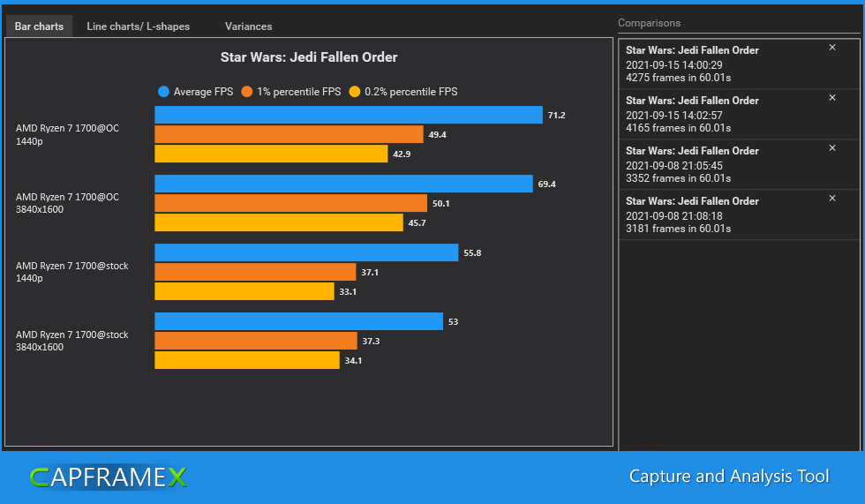Toggle the 0.2% percentile FPS legend marker
The width and height of the screenshot is (865, 504).
354,92
